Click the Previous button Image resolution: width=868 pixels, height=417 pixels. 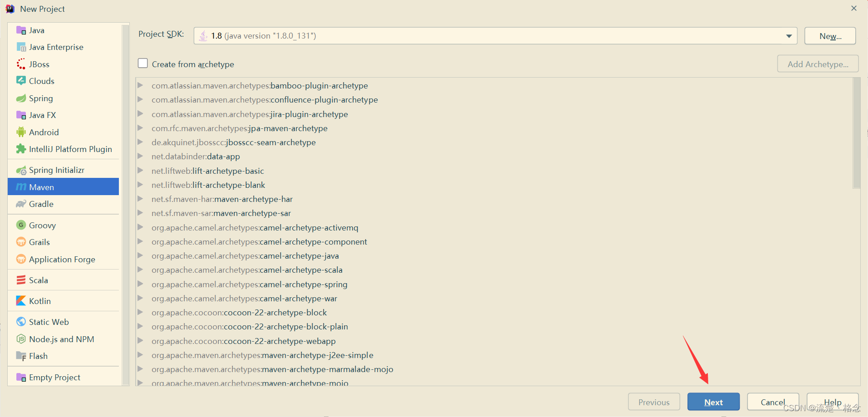[654, 402]
